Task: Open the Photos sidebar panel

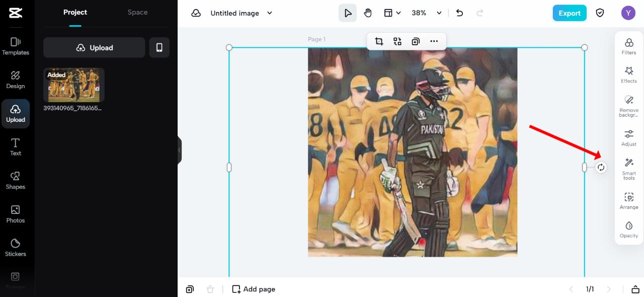Action: 16,214
